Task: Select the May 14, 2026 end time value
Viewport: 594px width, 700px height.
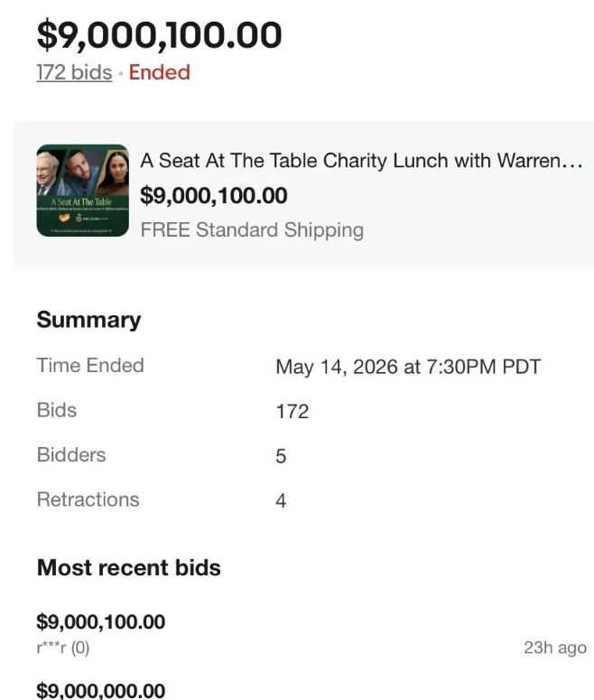Action: tap(408, 367)
